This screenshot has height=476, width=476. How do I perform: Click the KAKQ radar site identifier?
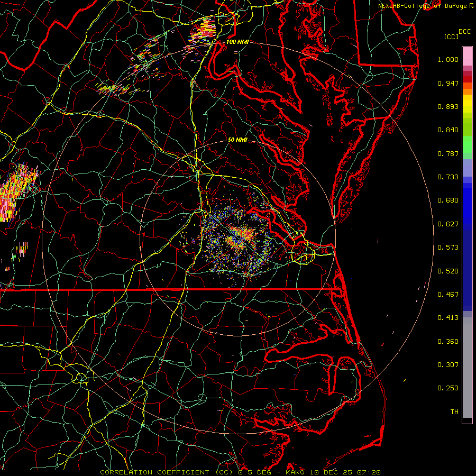[x=295, y=472]
